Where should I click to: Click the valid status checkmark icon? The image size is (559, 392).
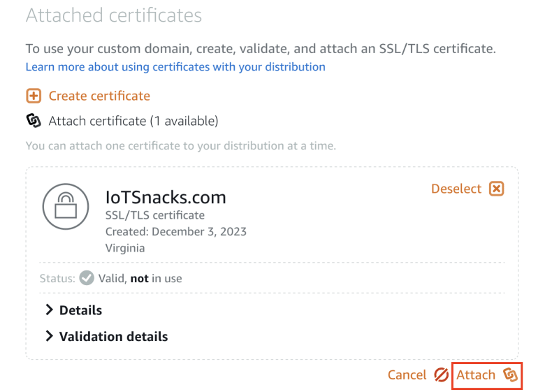pyautogui.click(x=87, y=278)
